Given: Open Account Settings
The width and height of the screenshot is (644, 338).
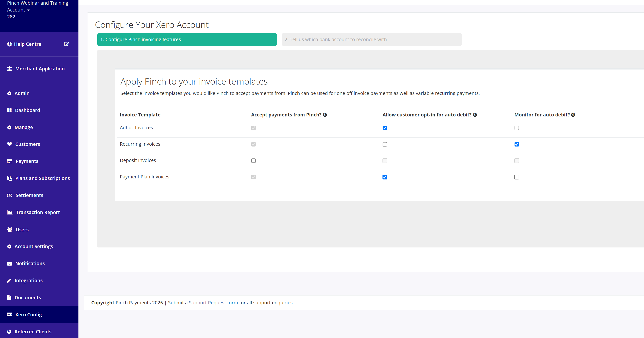Looking at the screenshot, I should tap(39, 247).
